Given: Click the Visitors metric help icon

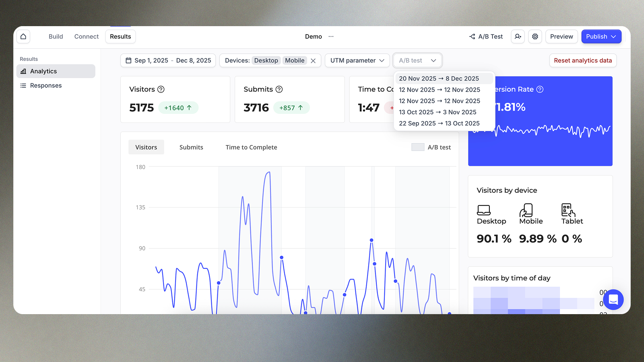Looking at the screenshot, I should click(x=161, y=89).
